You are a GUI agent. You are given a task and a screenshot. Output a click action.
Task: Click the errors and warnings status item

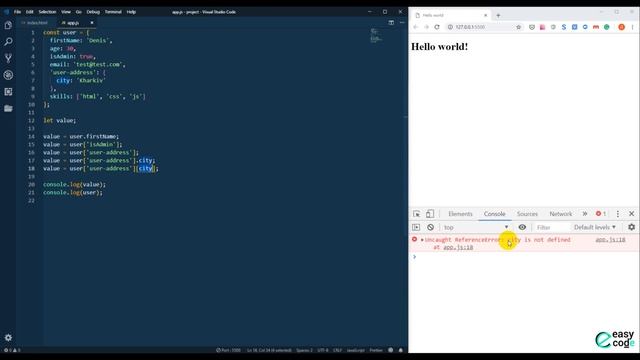[12, 350]
